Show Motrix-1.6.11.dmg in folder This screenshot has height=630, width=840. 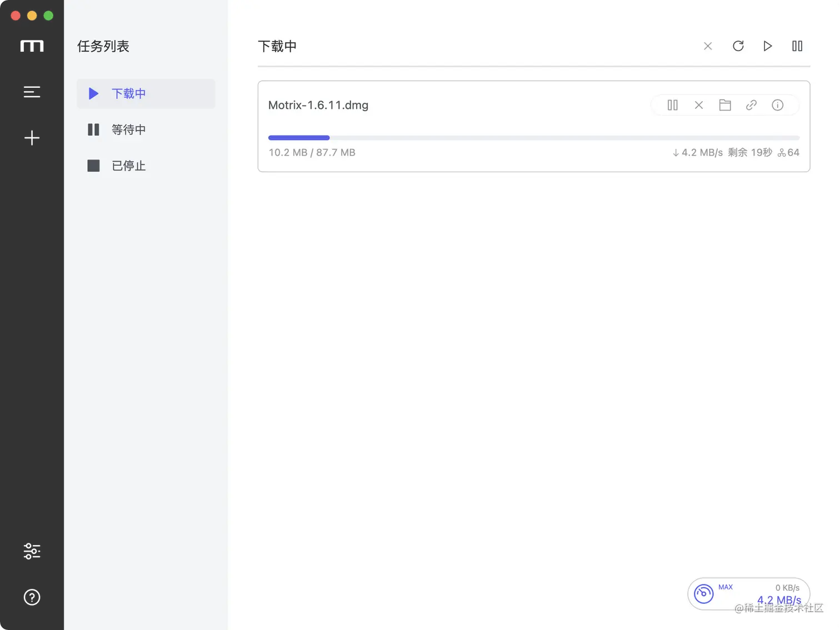[x=725, y=105]
